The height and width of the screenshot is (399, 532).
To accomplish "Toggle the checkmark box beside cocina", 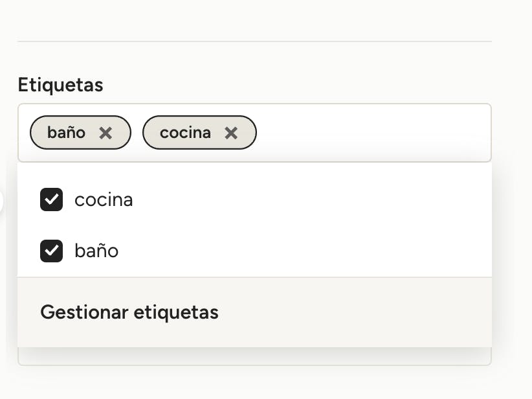I will pos(51,199).
